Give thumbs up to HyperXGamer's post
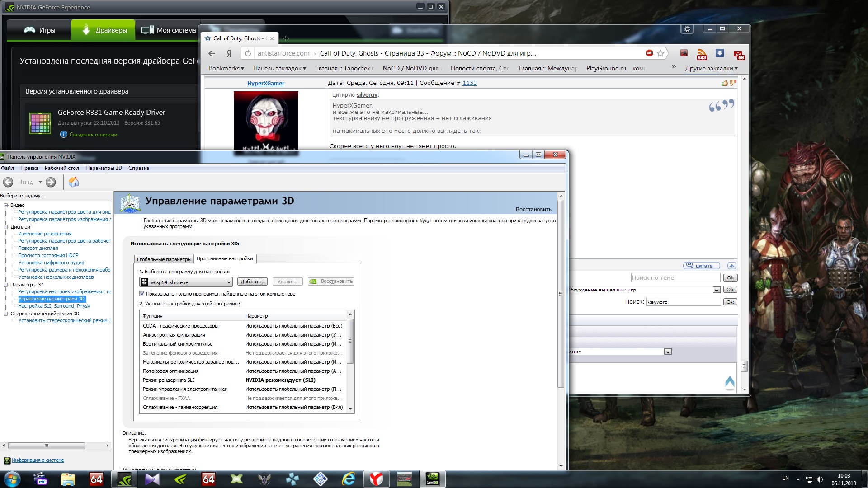 [x=725, y=83]
